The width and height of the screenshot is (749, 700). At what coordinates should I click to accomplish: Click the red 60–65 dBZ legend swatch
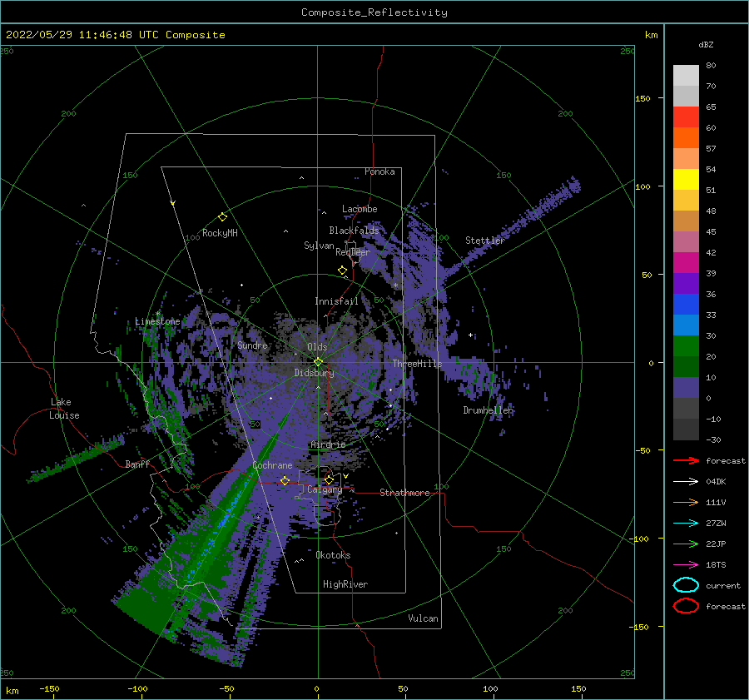686,117
